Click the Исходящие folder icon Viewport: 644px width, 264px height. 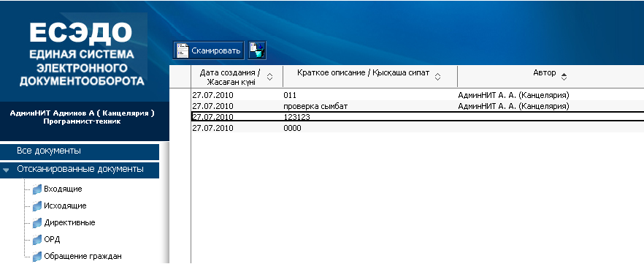37,206
